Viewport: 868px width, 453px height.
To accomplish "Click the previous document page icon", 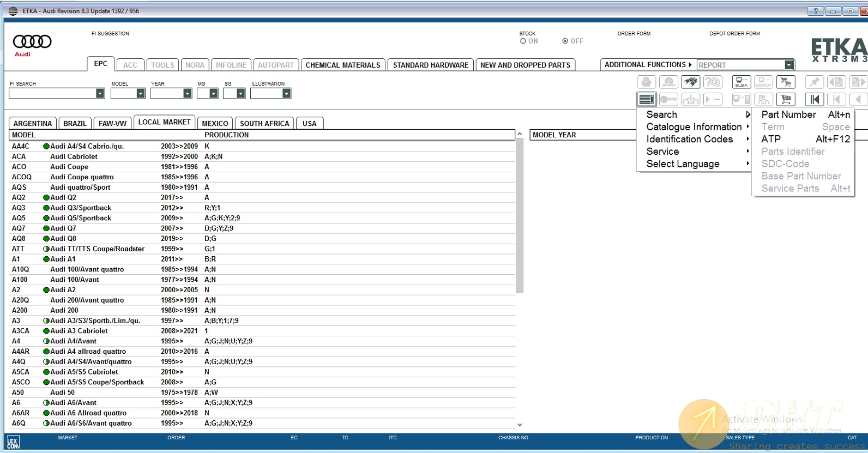I will [836, 82].
